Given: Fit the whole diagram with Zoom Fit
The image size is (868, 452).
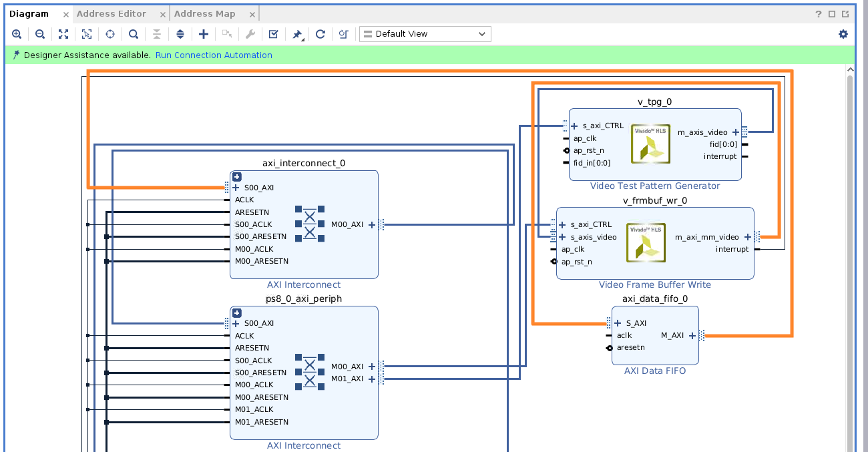Looking at the screenshot, I should (63, 34).
